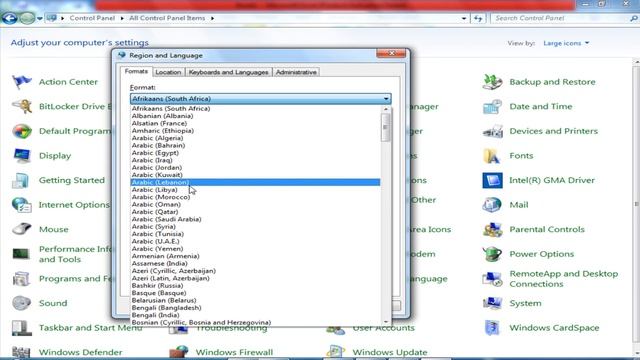This screenshot has height=360, width=640.
Task: Select Arabic (Morocco) in the list
Action: pyautogui.click(x=255, y=197)
